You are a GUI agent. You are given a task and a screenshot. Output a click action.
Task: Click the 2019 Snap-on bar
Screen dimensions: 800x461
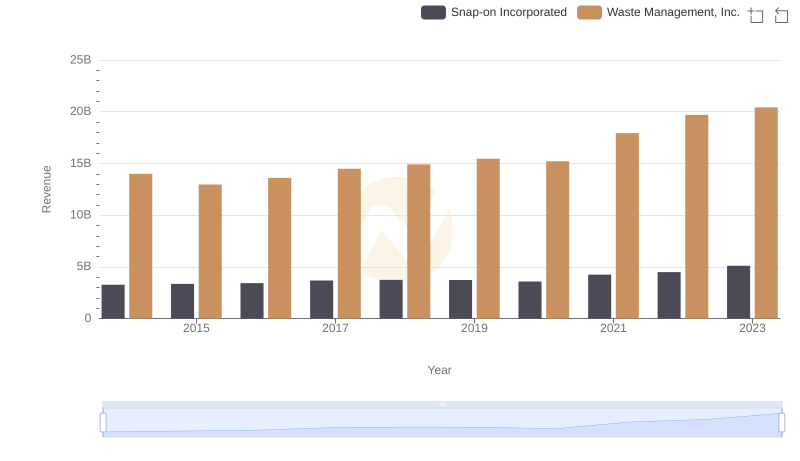pos(460,299)
